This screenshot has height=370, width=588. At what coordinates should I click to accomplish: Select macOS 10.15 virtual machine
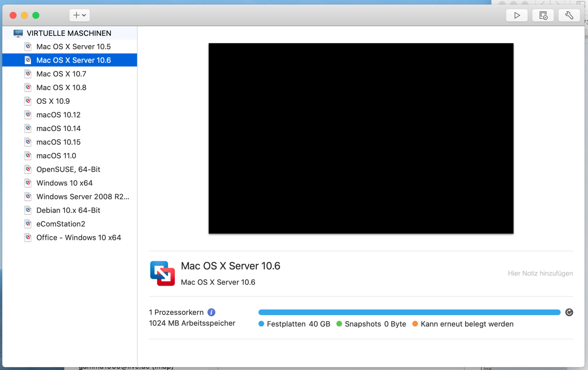click(70, 142)
